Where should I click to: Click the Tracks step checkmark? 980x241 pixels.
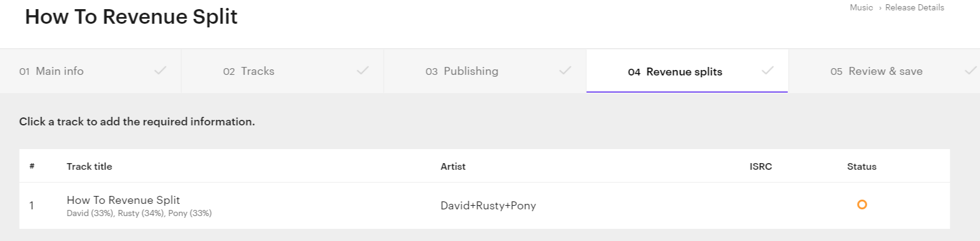point(363,71)
